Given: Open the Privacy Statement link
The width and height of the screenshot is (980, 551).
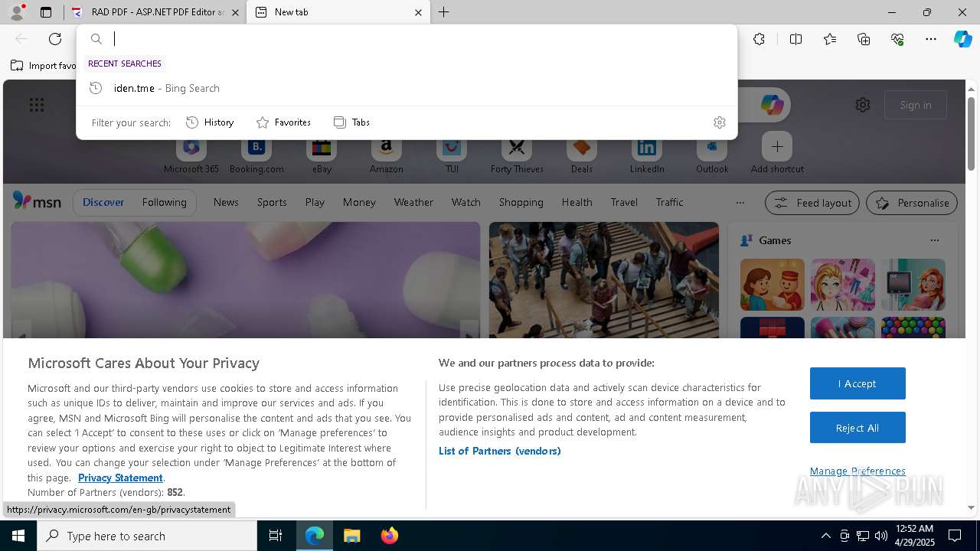Looking at the screenshot, I should [120, 478].
